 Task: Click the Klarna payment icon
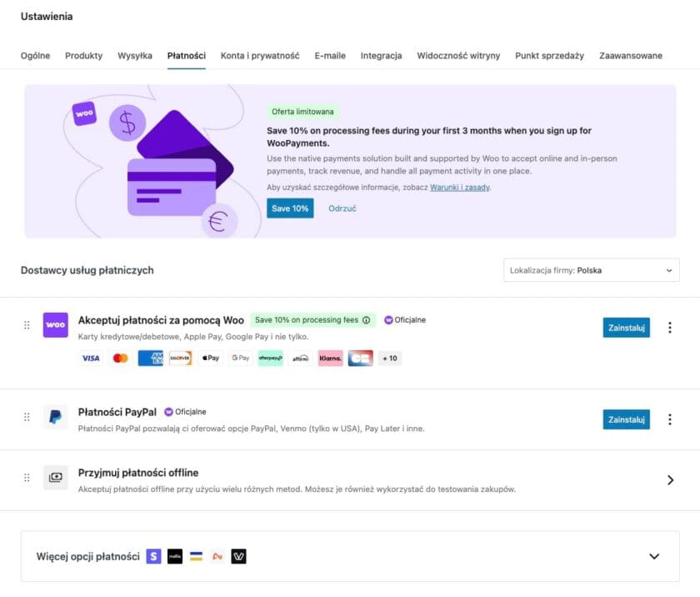coord(331,358)
